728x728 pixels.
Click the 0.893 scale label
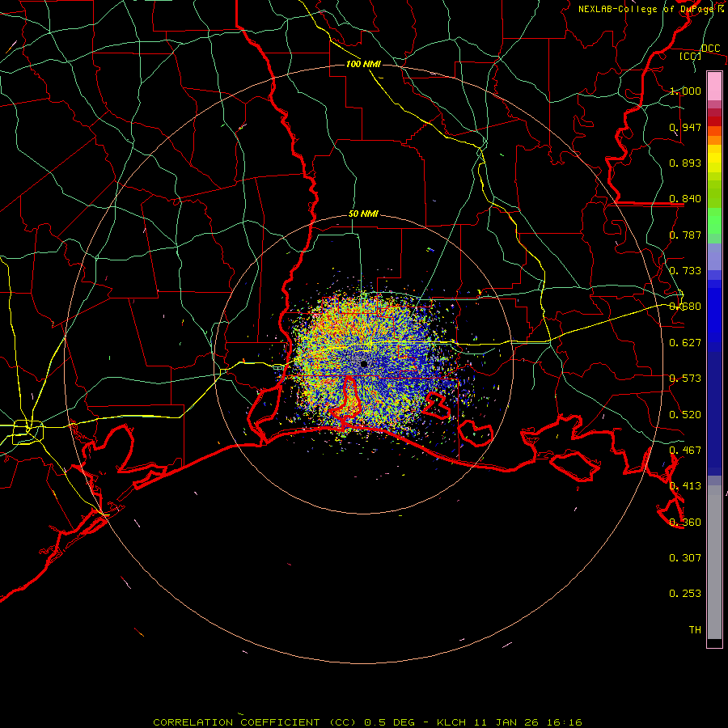685,163
